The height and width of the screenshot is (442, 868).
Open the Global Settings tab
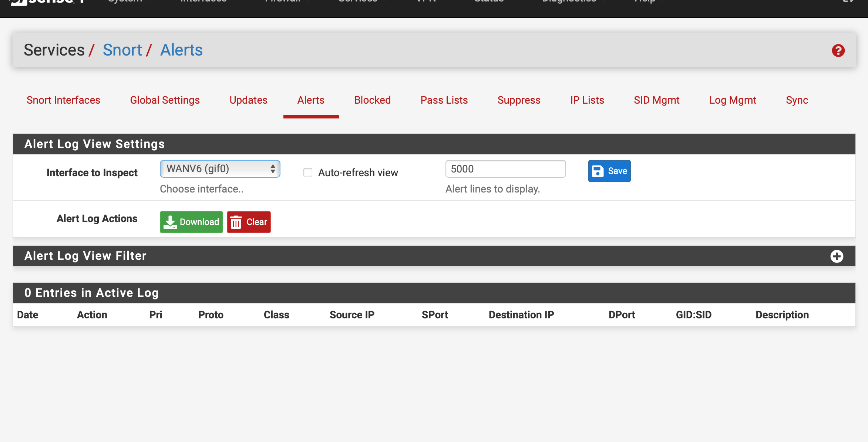pyautogui.click(x=165, y=100)
